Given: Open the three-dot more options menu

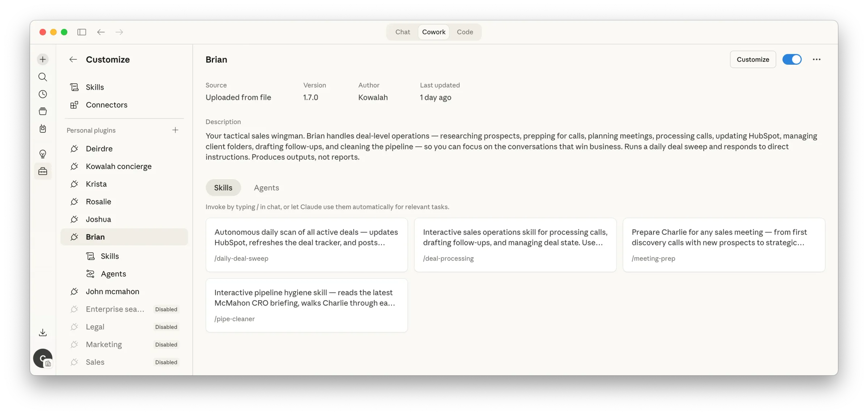Looking at the screenshot, I should click(x=816, y=59).
